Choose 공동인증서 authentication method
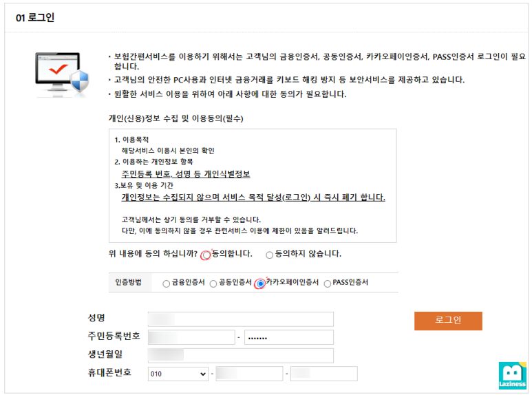 coord(213,284)
